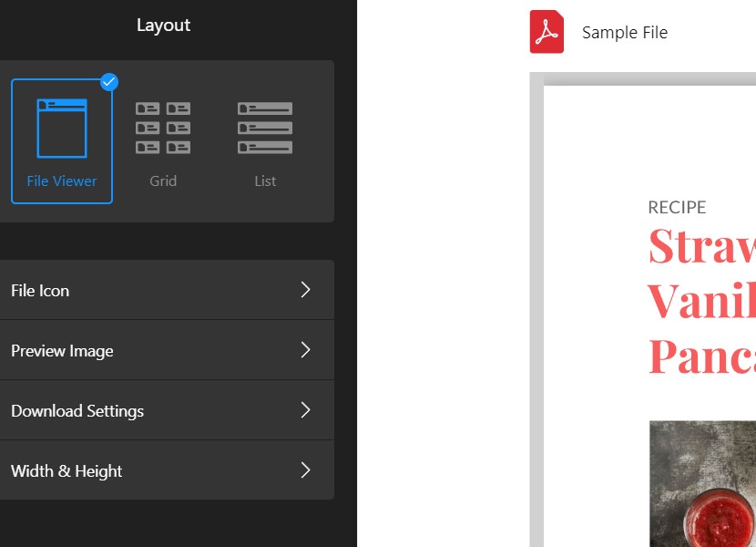Click the Grid label text
Image resolution: width=756 pixels, height=547 pixels.
point(163,181)
